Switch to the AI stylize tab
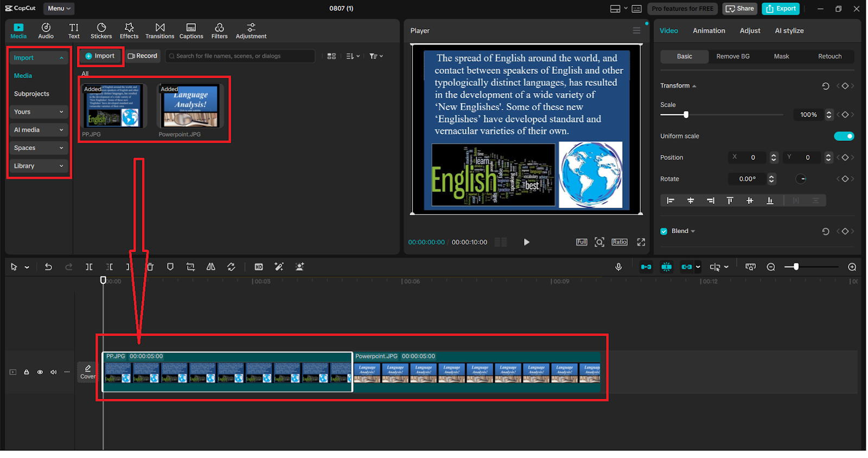This screenshot has height=458, width=868. click(x=789, y=31)
